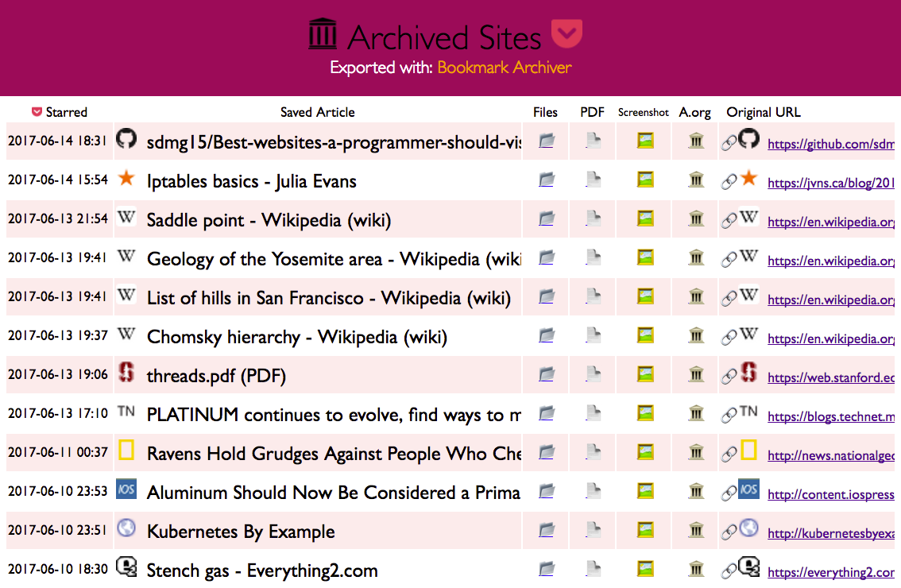Click chain link icon in PLATINUM row
Viewport: 901px width, 588px height.
pos(729,415)
